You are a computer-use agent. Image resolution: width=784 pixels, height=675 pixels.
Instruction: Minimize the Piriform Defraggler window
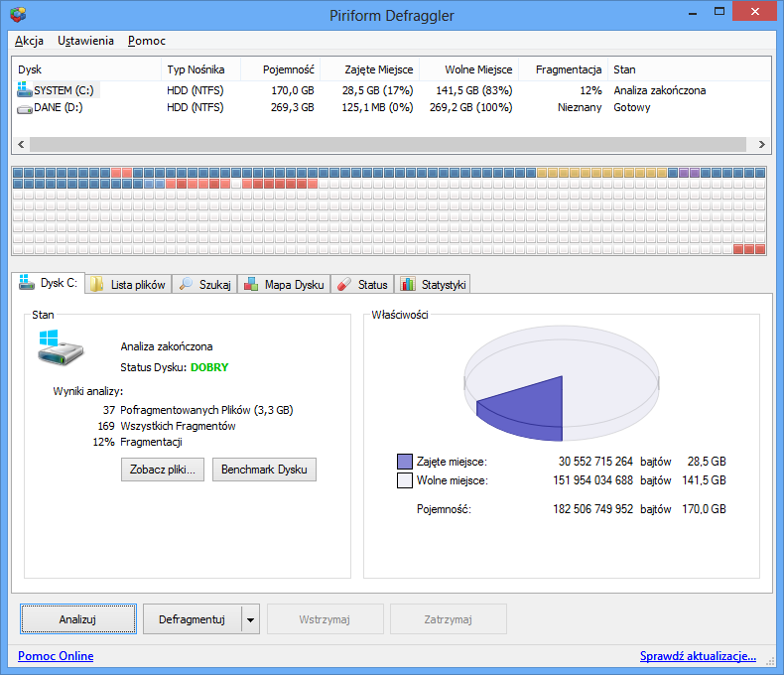coord(693,12)
